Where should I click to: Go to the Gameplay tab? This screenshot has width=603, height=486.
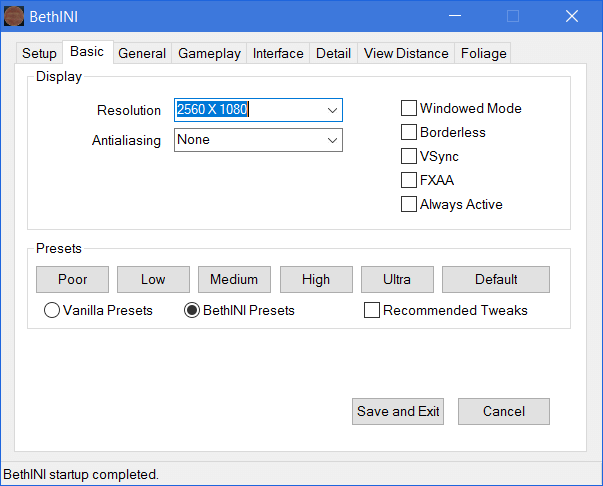point(209,54)
